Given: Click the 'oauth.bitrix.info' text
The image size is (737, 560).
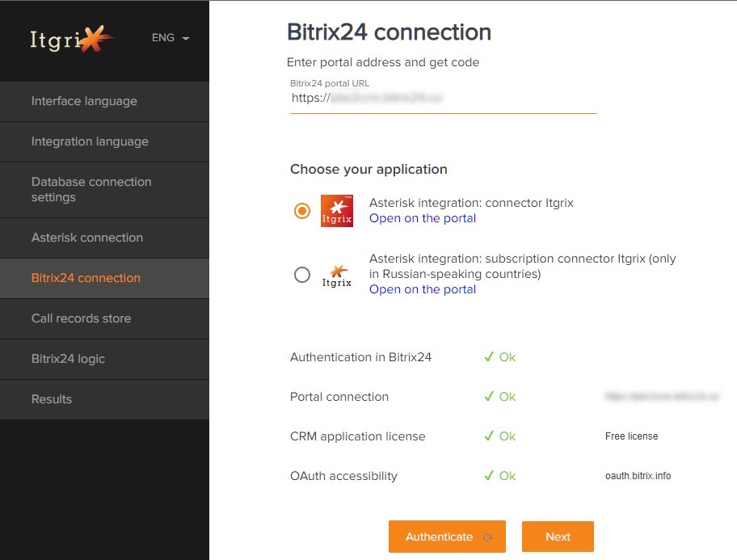Looking at the screenshot, I should pos(638,475).
